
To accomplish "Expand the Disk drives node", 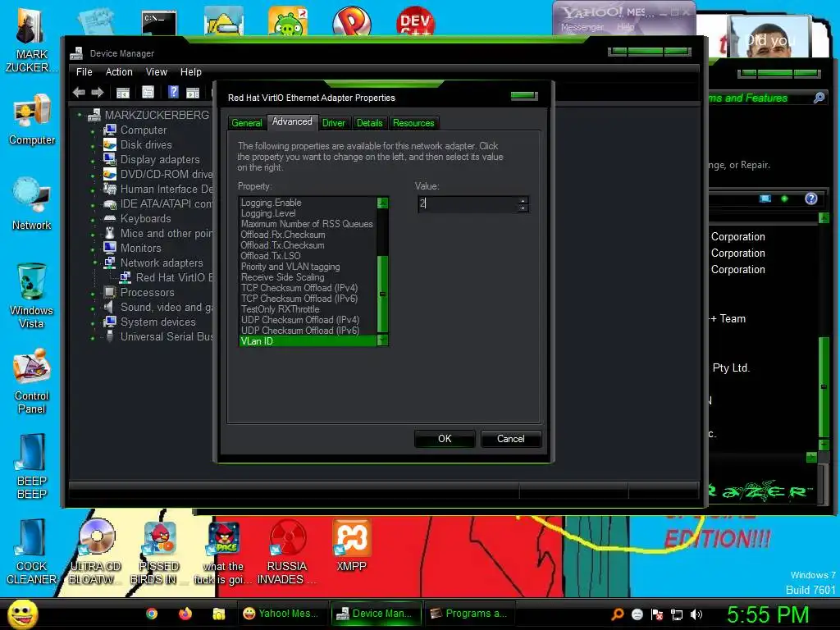I will [x=93, y=146].
